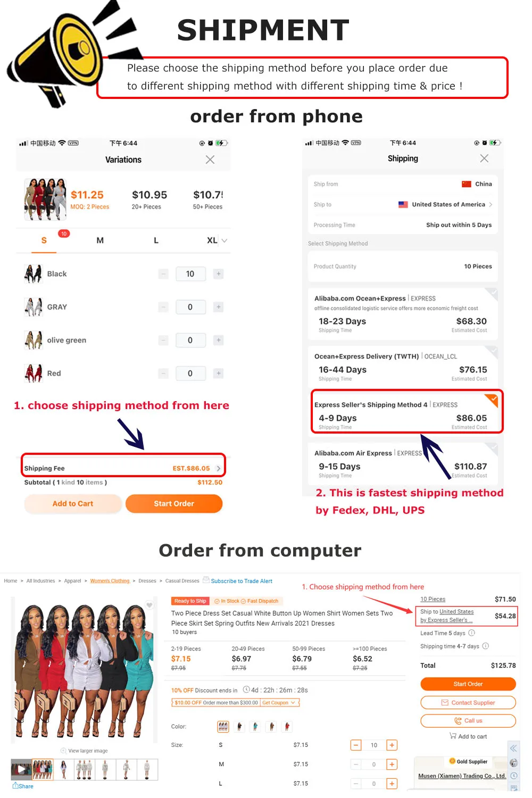The width and height of the screenshot is (532, 798).
Task: Open Ship to United States of America selector
Action: [x=403, y=204]
